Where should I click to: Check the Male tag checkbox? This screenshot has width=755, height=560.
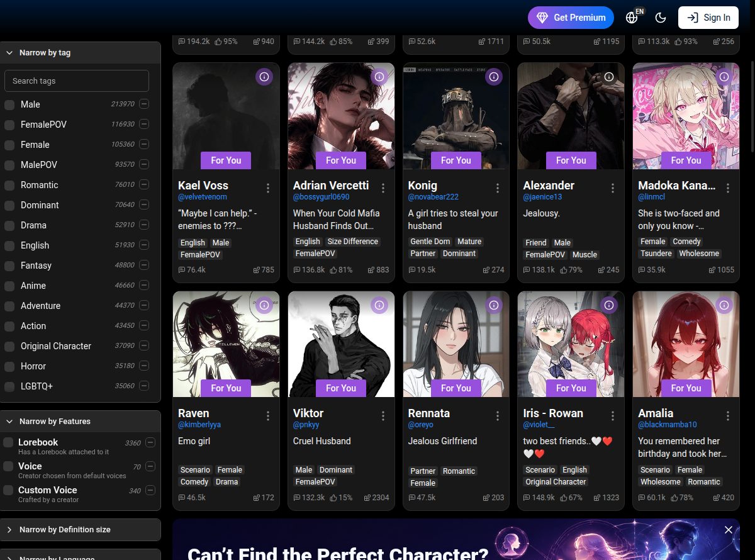click(9, 104)
